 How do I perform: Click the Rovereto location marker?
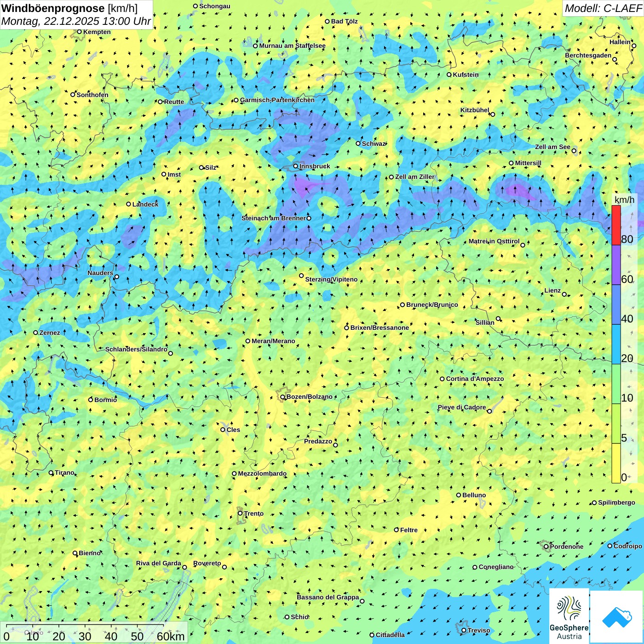click(224, 567)
